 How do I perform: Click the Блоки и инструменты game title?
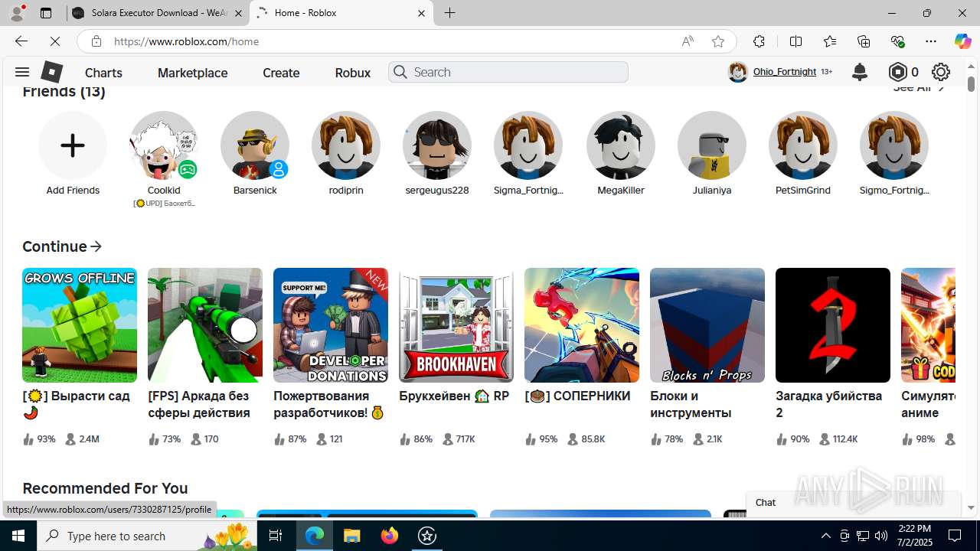(691, 404)
